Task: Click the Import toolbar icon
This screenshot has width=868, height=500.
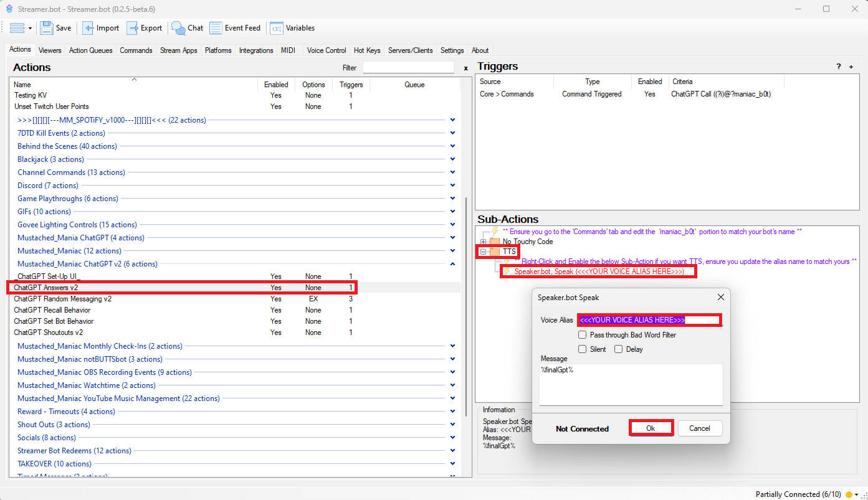Action: [88, 28]
